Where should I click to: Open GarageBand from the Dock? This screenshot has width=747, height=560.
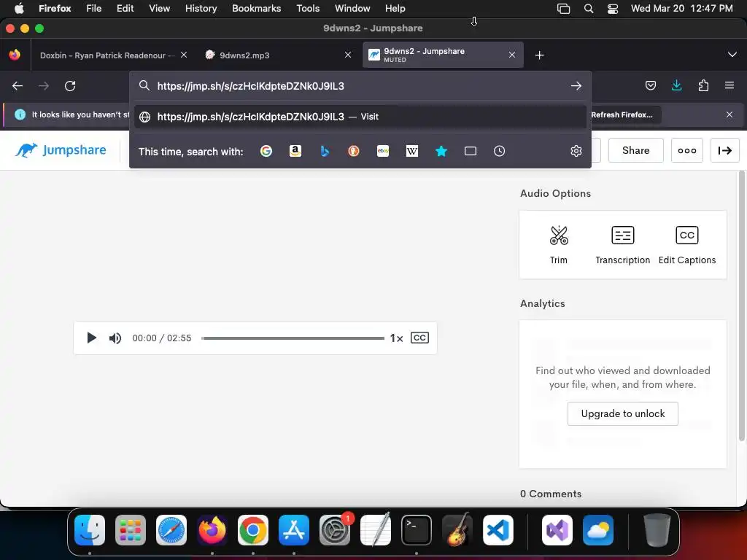coord(457,530)
